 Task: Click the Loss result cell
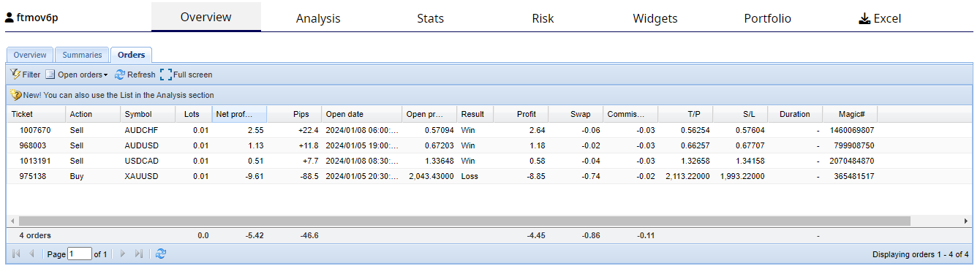pos(475,176)
